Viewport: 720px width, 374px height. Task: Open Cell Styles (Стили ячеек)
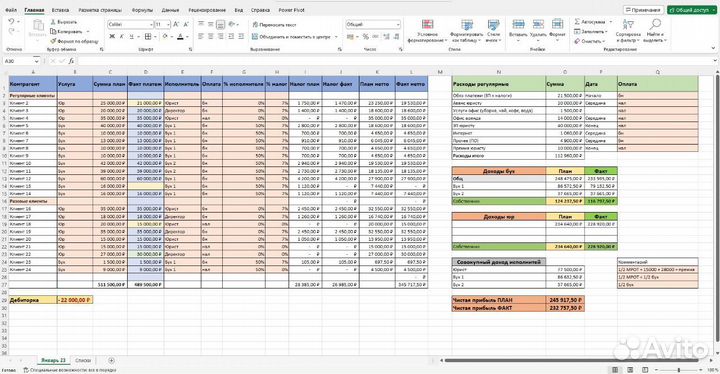[493, 31]
